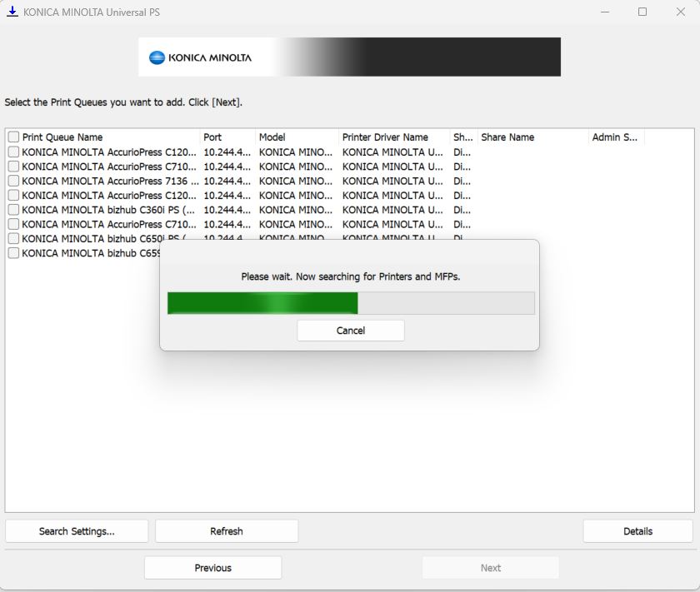Sort by the Port column header
Viewport: 700px width, 592px height.
(x=227, y=137)
